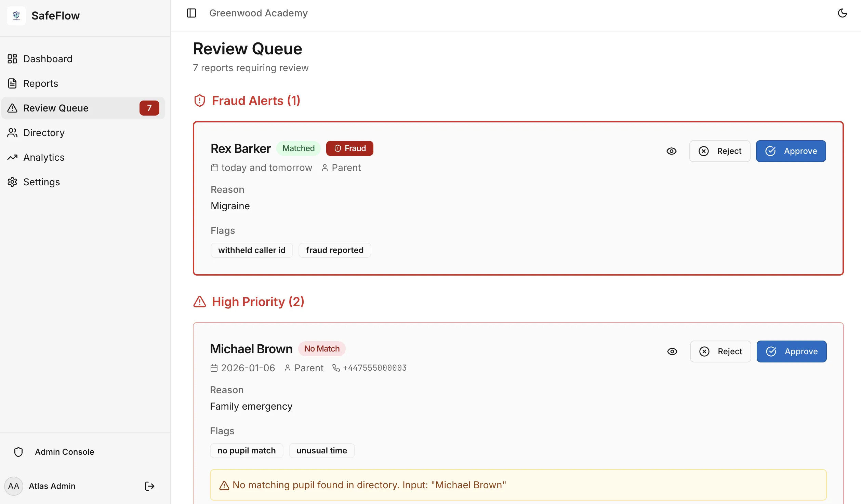The height and width of the screenshot is (504, 861).
Task: Click the Directory people icon
Action: (12, 133)
